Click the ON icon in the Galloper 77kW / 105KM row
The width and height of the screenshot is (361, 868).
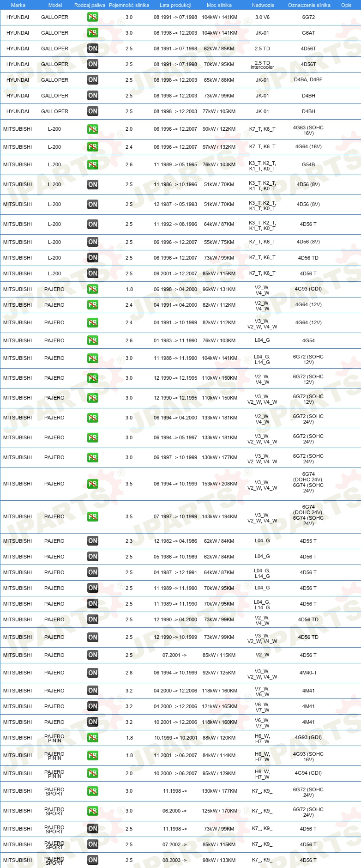point(93,111)
